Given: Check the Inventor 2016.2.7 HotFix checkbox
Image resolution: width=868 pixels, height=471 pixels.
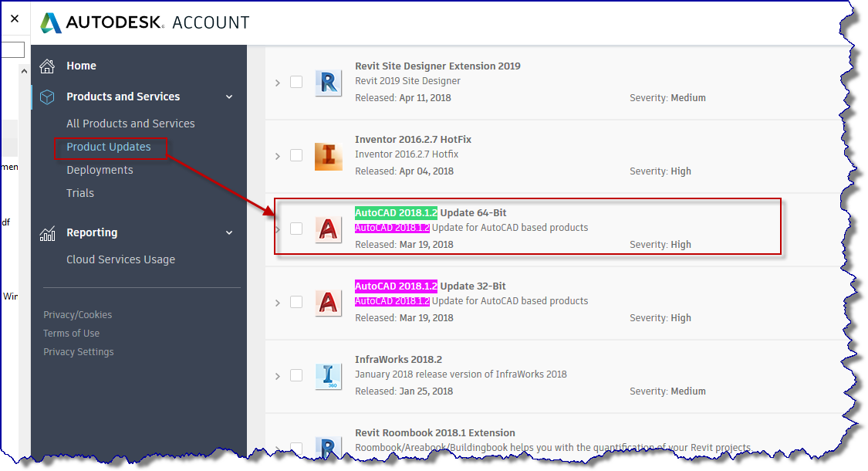Looking at the screenshot, I should (296, 155).
